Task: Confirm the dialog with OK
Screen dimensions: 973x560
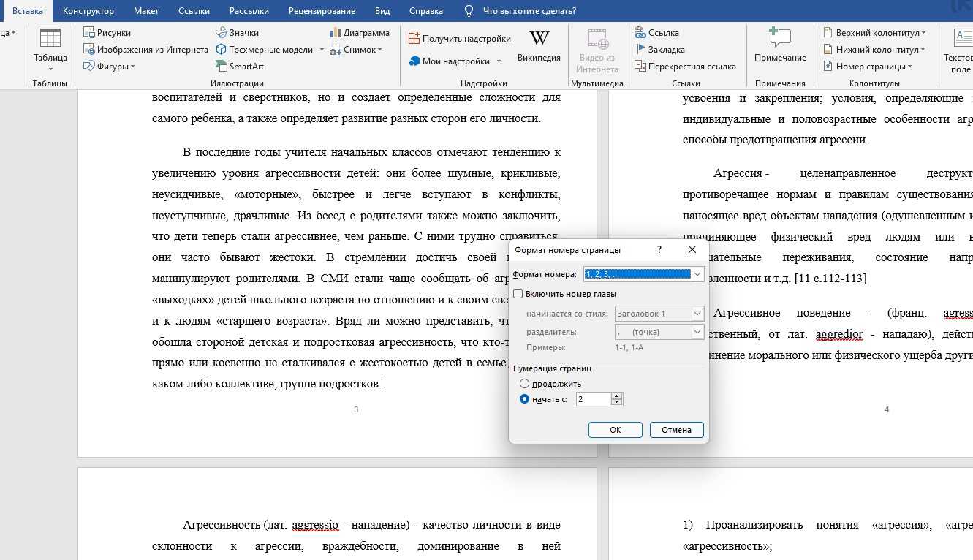Action: click(616, 430)
